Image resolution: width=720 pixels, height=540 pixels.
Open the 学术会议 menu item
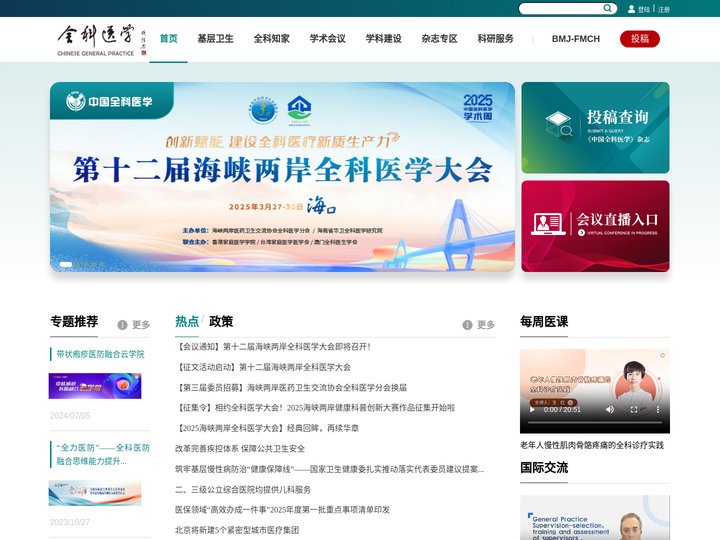point(327,39)
